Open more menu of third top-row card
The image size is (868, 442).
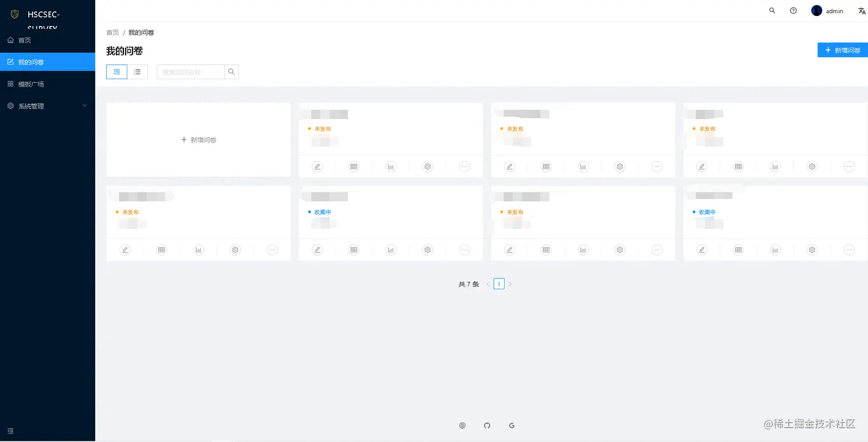tap(657, 166)
